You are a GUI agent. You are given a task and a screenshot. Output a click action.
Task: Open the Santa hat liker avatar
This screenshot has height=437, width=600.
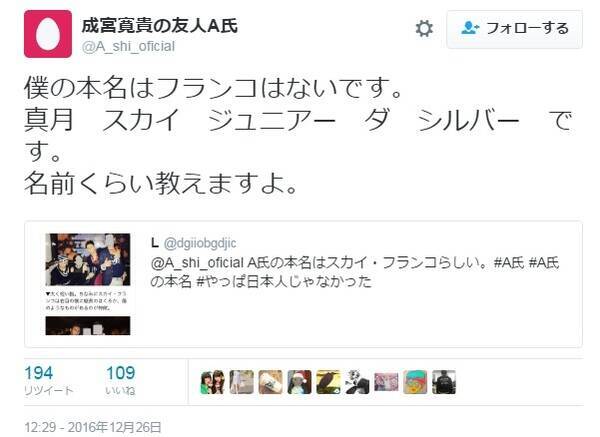point(300,382)
